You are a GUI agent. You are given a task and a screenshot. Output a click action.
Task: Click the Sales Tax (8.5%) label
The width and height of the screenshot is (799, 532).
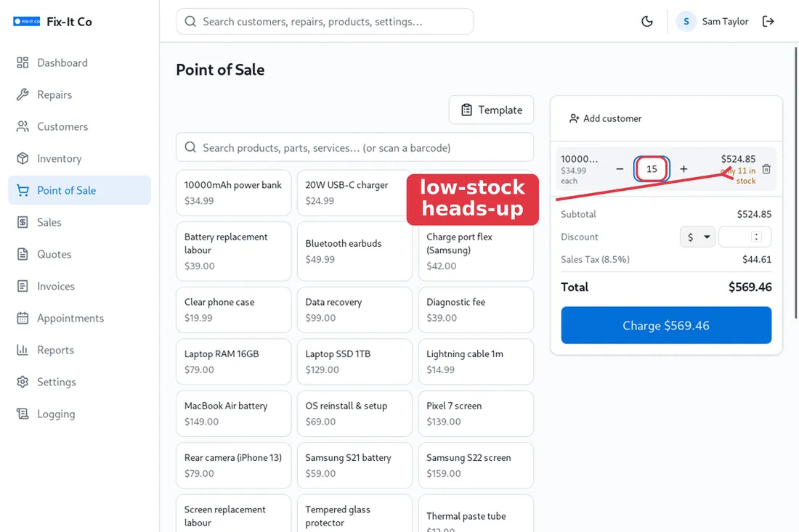(595, 260)
